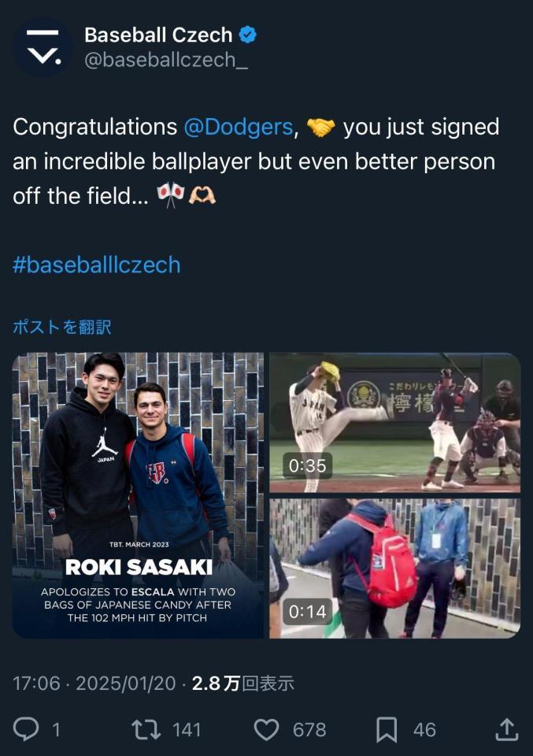This screenshot has height=756, width=533.
Task: Open the share post icon
Action: click(506, 730)
